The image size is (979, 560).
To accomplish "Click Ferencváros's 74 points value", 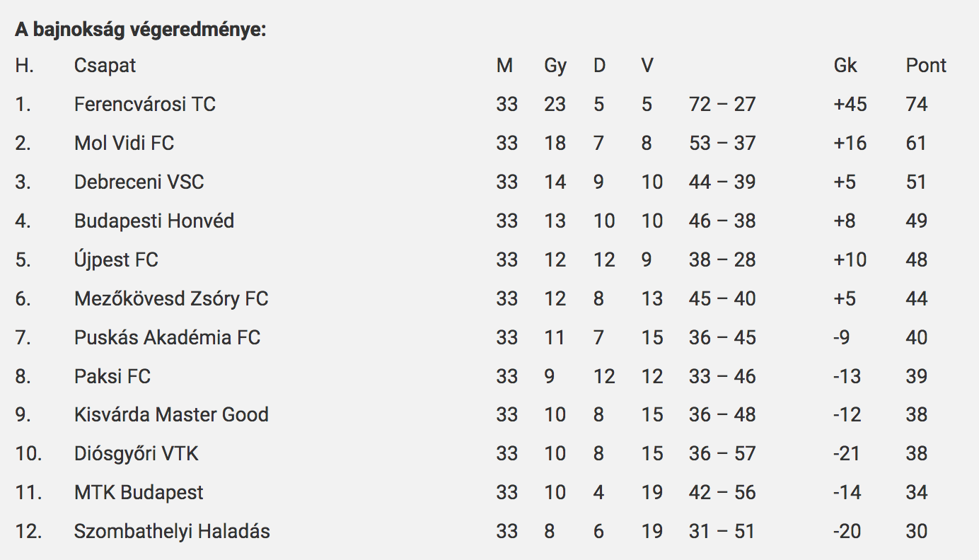I will 916,105.
